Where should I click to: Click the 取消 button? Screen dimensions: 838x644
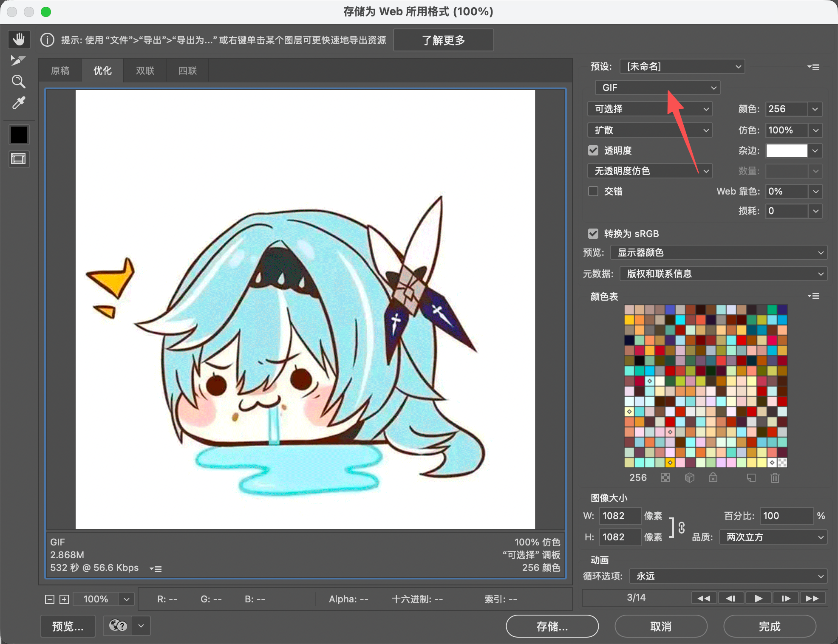pos(661,626)
